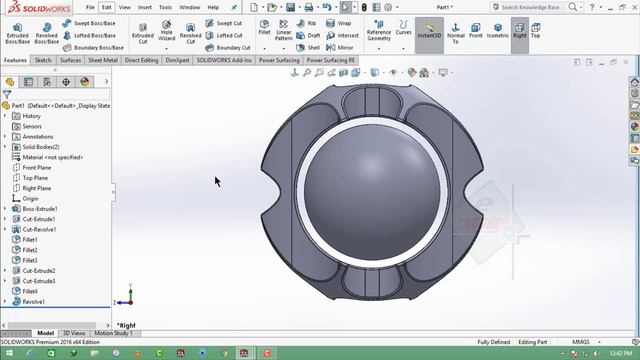This screenshot has height=360, width=640.
Task: Select the Shell tool
Action: pos(308,48)
